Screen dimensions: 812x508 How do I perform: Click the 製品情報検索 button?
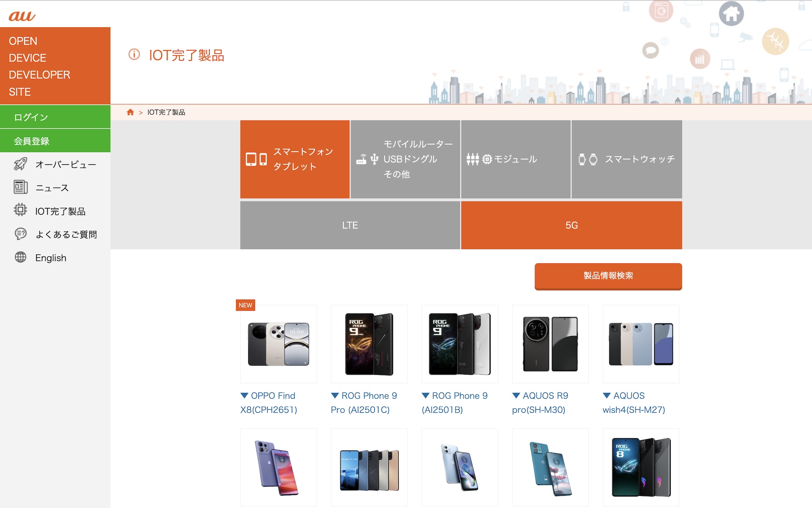click(x=608, y=276)
